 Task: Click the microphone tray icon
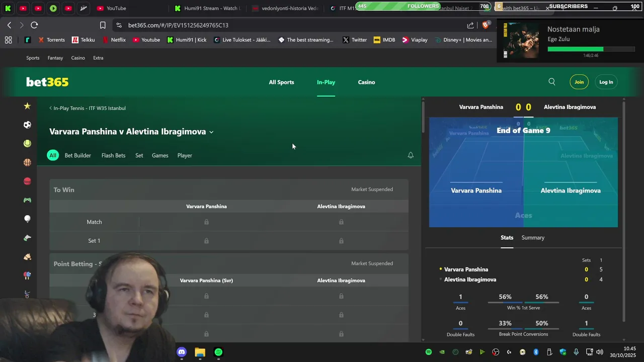tap(576, 352)
